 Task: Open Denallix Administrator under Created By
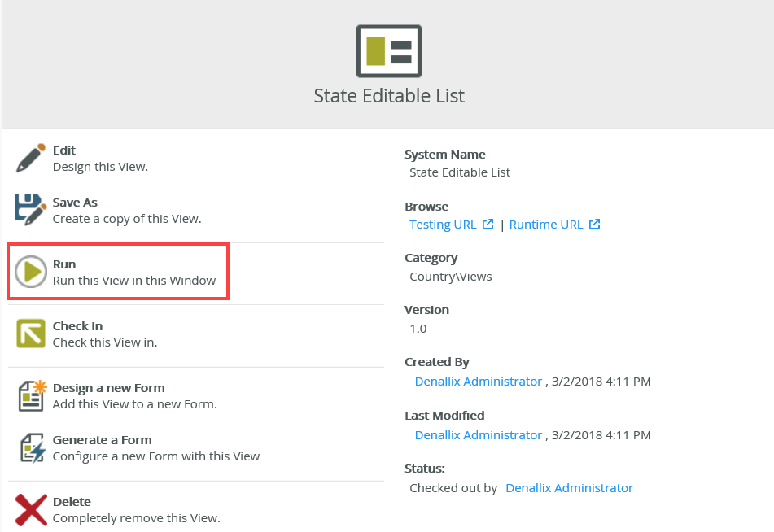click(479, 381)
